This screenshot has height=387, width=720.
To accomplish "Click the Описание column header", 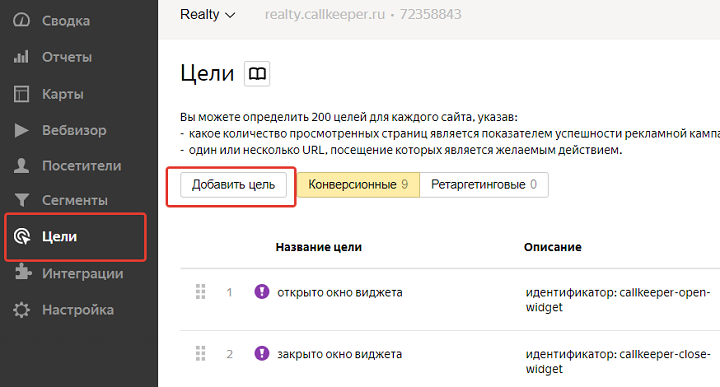I will tap(553, 247).
